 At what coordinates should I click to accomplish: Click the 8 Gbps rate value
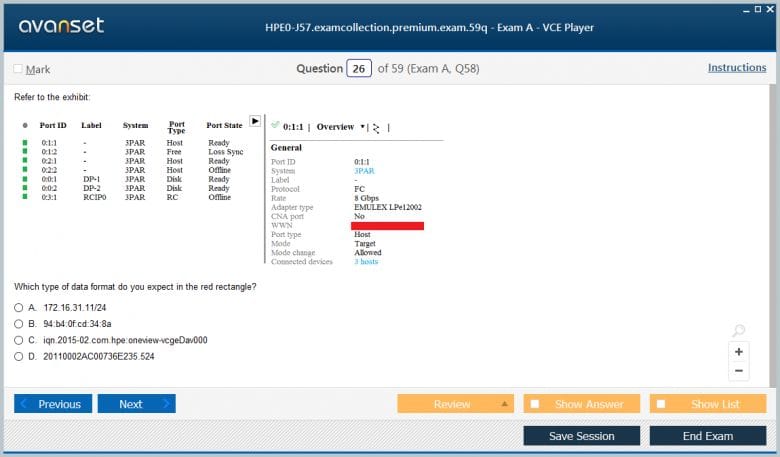(x=366, y=198)
